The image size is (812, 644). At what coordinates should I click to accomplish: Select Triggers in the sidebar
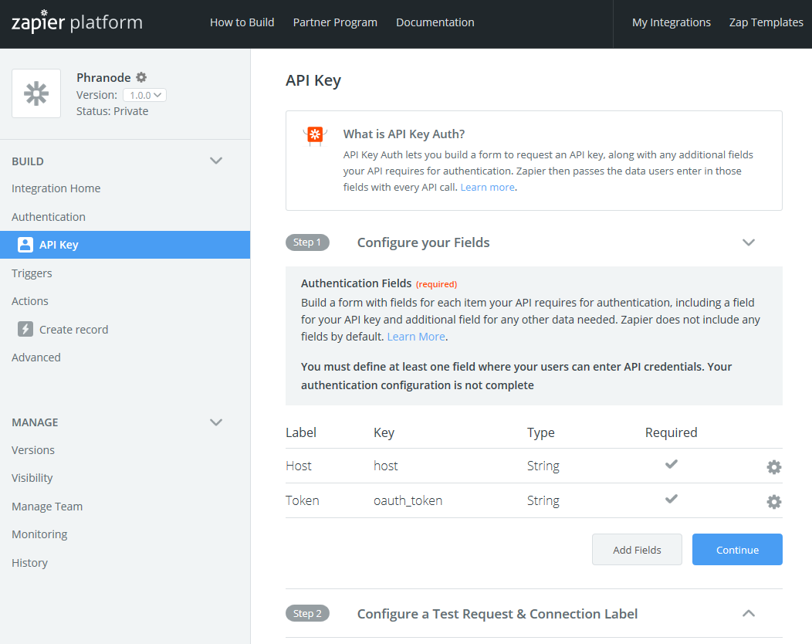click(32, 273)
